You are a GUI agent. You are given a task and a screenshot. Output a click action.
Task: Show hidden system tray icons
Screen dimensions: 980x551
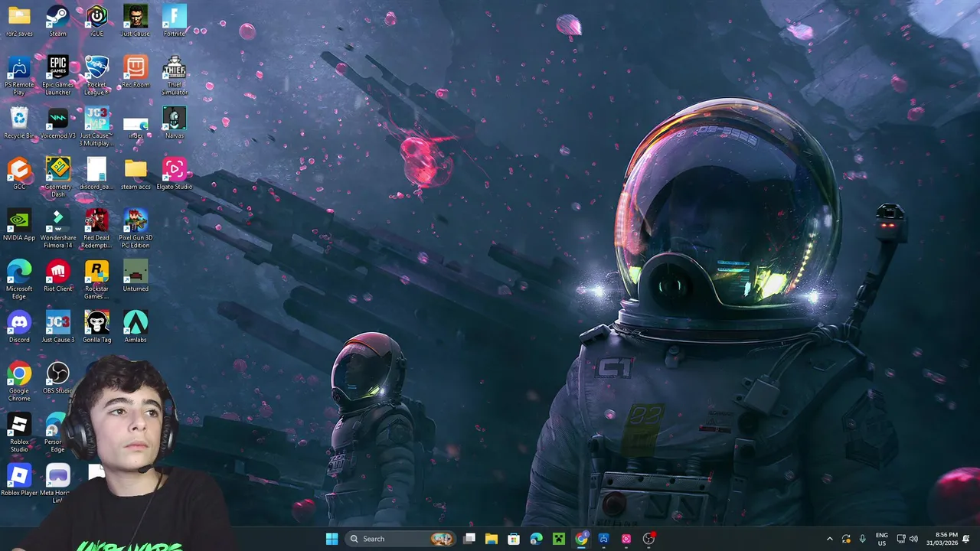click(829, 539)
